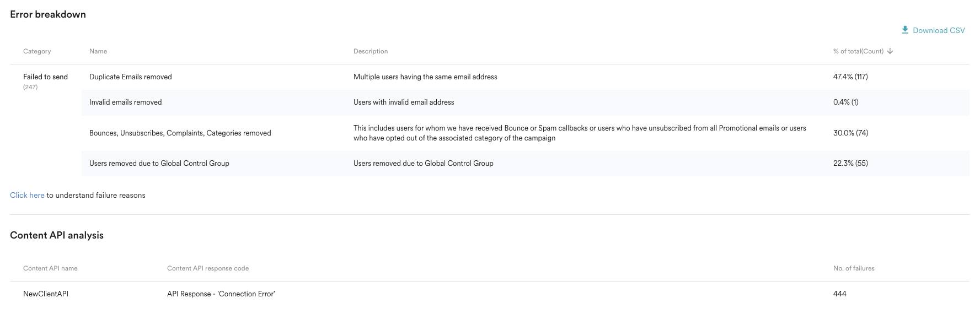Open the Download CSV link
Viewport: 980px width, 314px height.
tap(938, 30)
